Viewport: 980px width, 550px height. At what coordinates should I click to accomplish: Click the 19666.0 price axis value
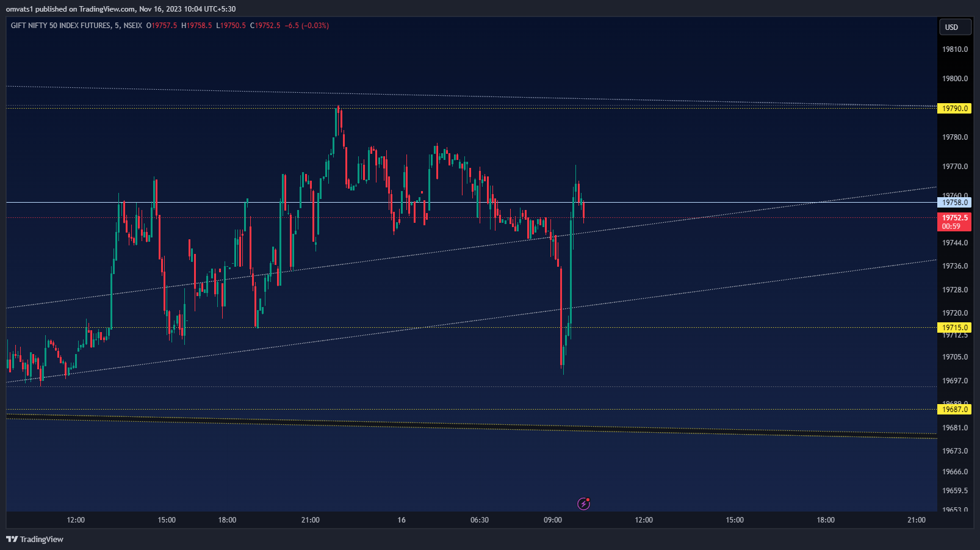[955, 472]
